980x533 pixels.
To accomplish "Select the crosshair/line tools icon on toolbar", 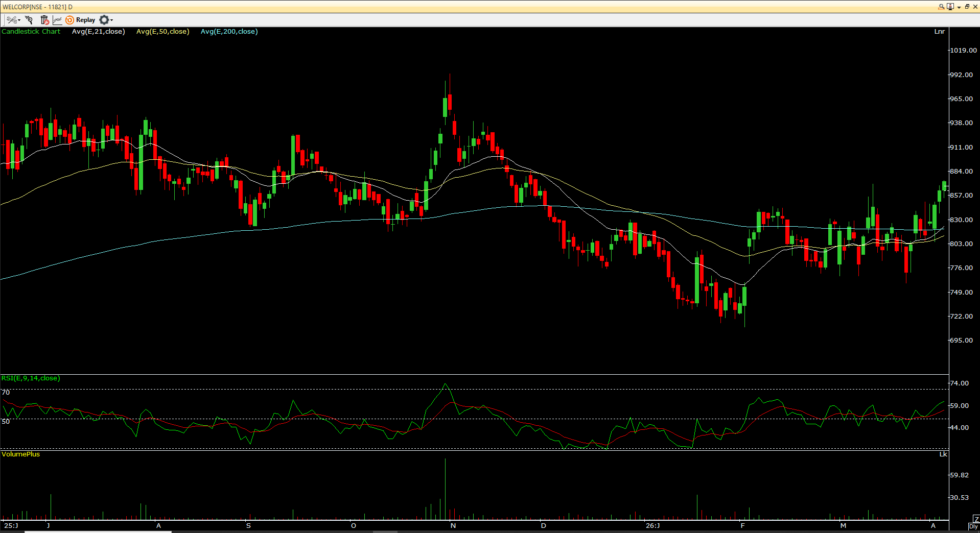I will click(11, 20).
